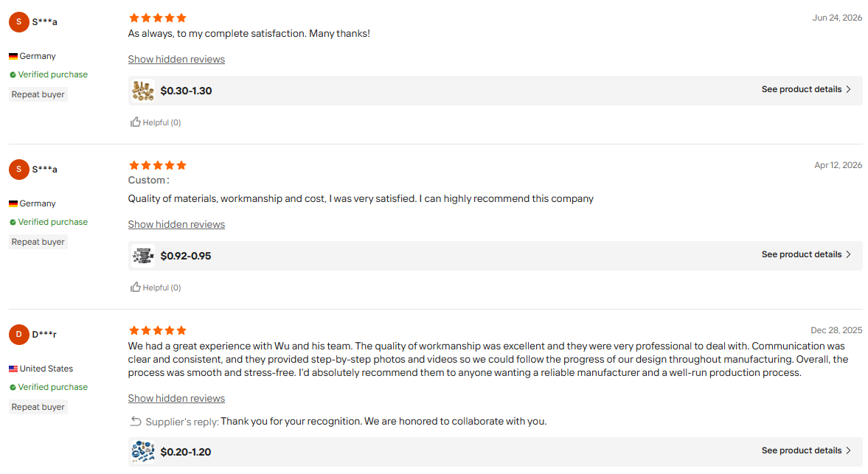Click the brass fittings product thumbnail priced $0.30-1.30
This screenshot has height=474, width=868.
pyautogui.click(x=143, y=91)
